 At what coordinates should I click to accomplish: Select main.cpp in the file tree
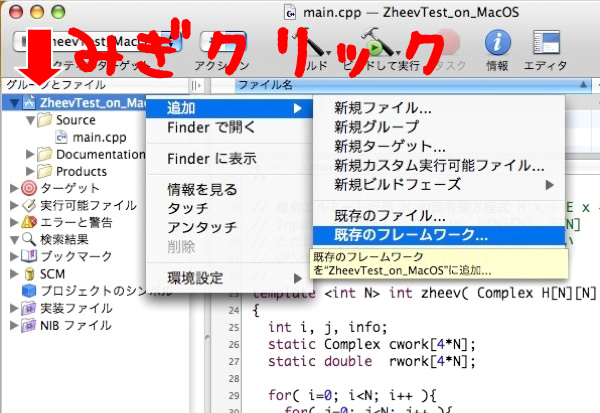coord(99,137)
